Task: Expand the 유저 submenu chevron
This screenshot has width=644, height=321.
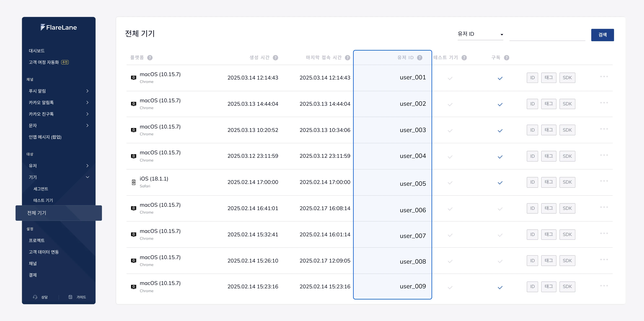Action: pos(88,166)
